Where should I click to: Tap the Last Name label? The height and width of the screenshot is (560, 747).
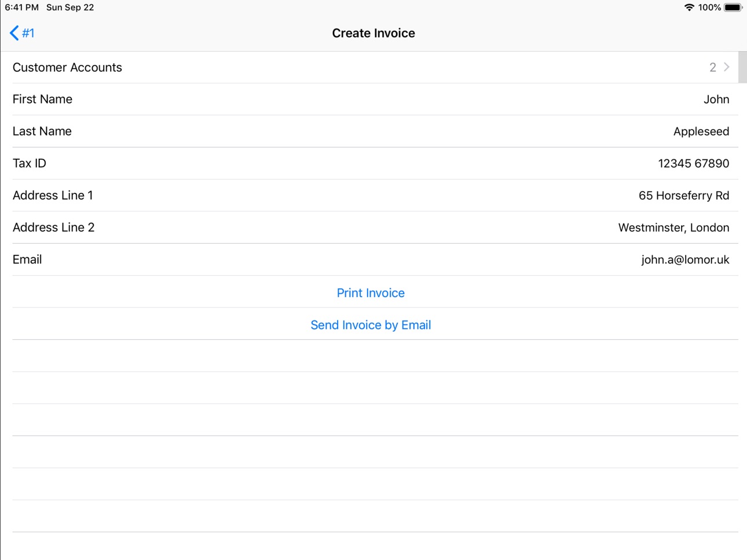pyautogui.click(x=42, y=131)
